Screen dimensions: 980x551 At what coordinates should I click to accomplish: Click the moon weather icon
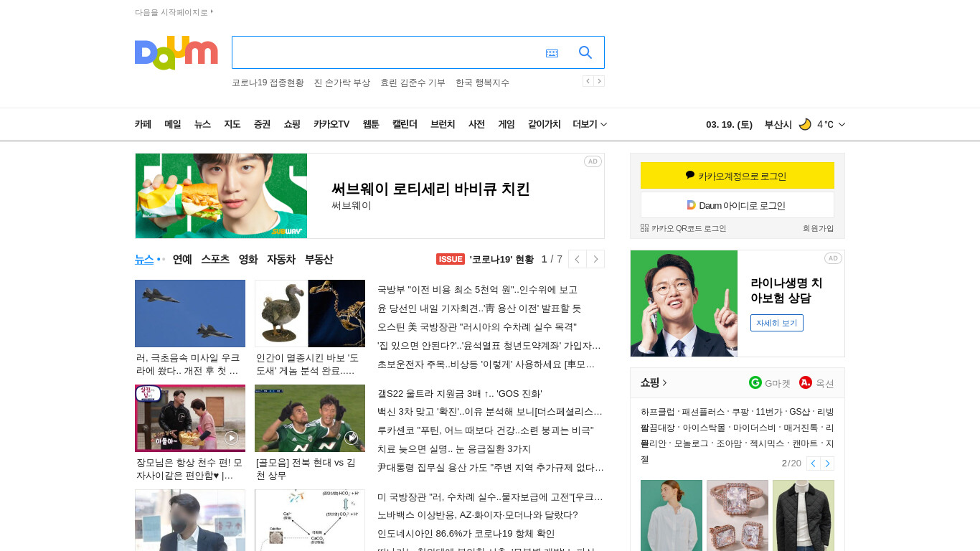click(x=805, y=124)
